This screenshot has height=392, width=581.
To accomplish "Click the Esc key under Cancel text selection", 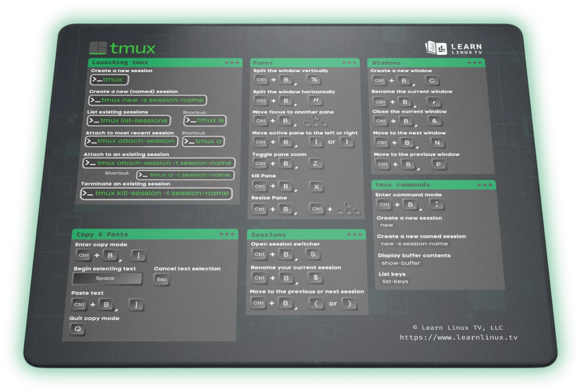I will click(162, 279).
